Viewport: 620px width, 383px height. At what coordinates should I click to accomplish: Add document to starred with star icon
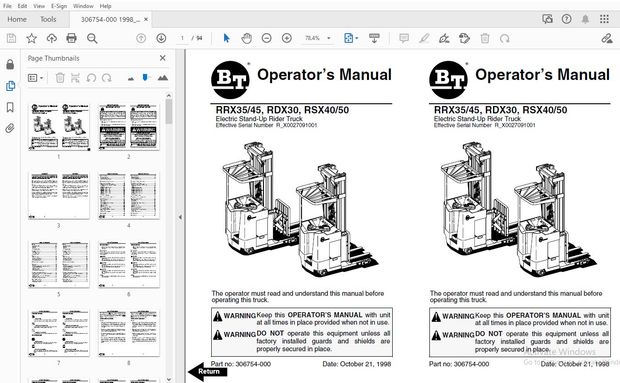click(32, 38)
